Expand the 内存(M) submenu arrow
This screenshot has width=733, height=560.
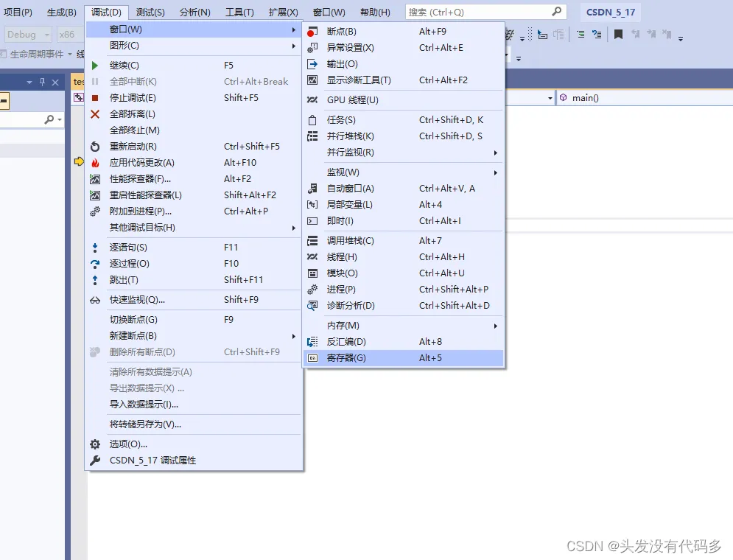coord(496,326)
